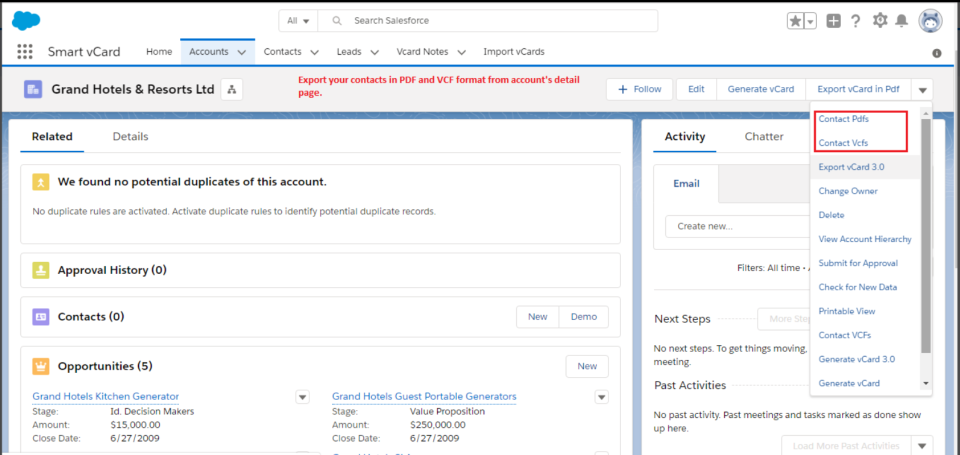Click the Edit button
This screenshot has width=960, height=455.
[x=696, y=89]
